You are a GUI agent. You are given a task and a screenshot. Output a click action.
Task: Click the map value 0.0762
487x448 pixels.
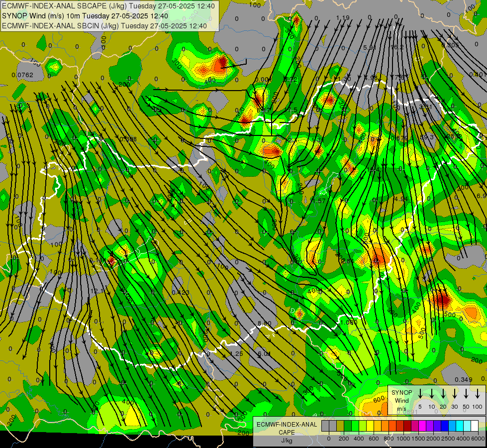22,75
